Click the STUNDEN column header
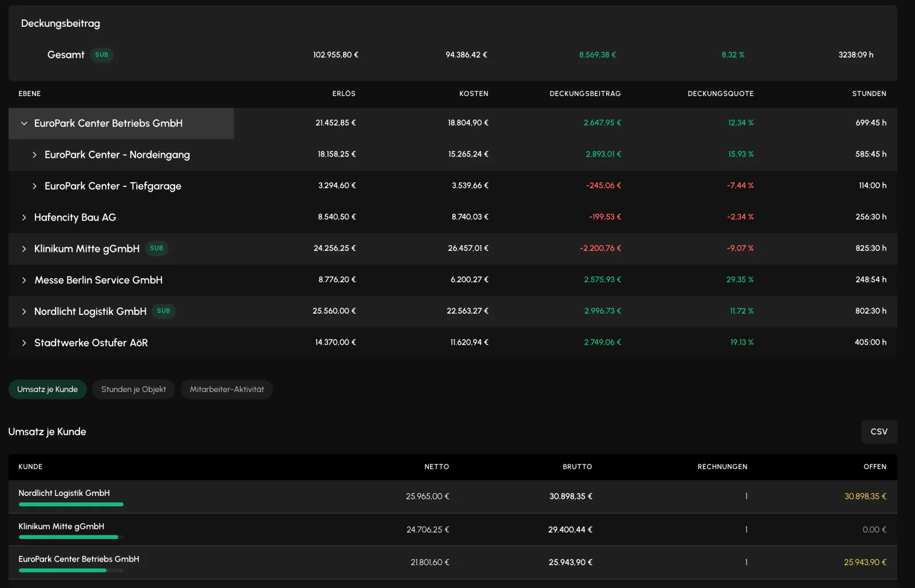 [869, 94]
